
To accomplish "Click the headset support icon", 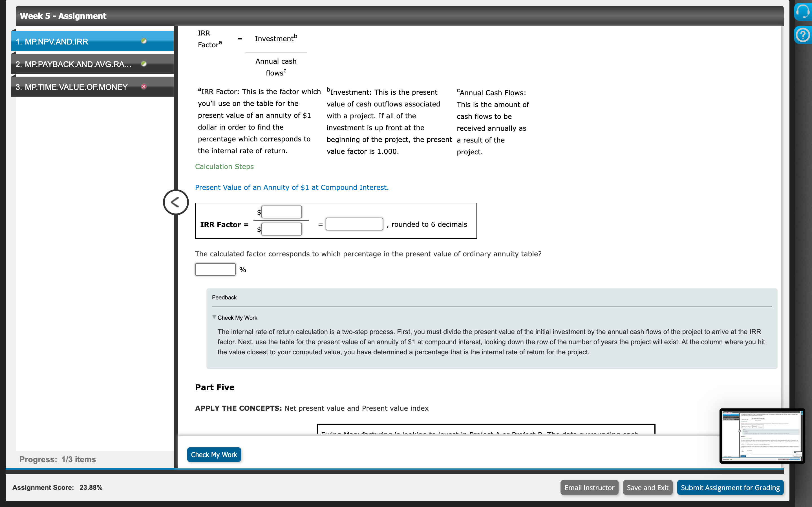I will (x=803, y=11).
